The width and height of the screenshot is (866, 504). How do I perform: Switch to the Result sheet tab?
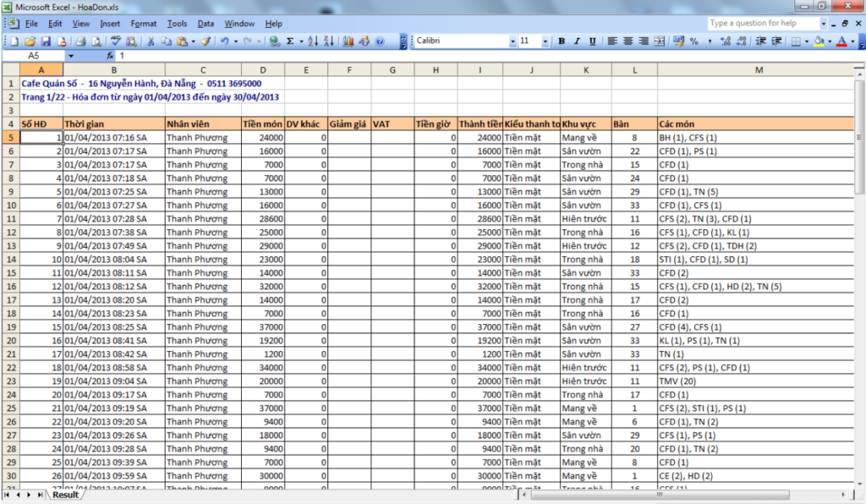pos(65,495)
